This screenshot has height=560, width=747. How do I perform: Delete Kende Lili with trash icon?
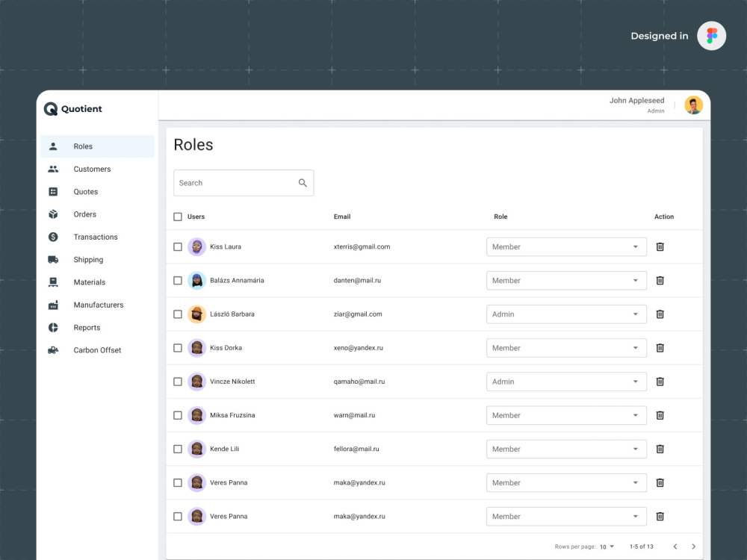coord(660,449)
